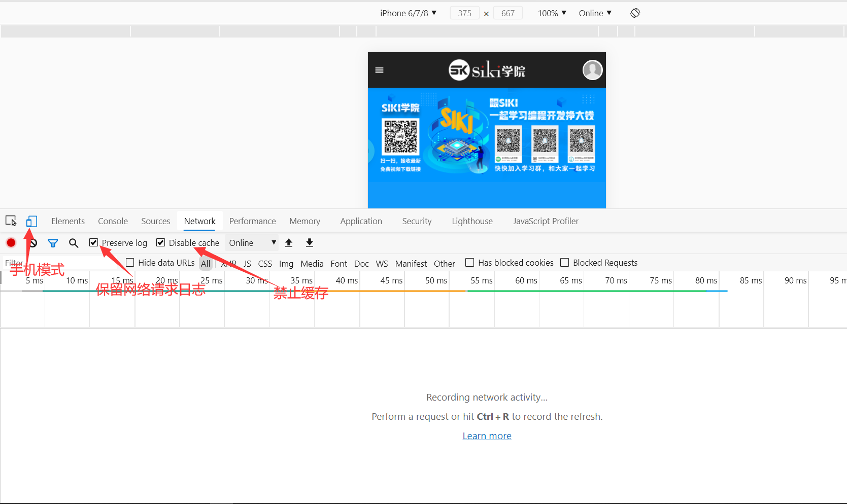Select the Network tab

click(x=200, y=221)
